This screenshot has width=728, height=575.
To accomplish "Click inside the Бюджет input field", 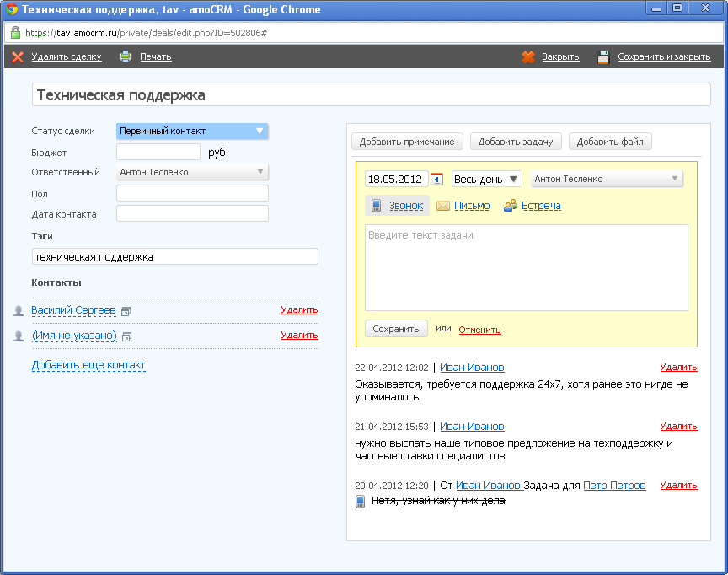I will (x=158, y=152).
